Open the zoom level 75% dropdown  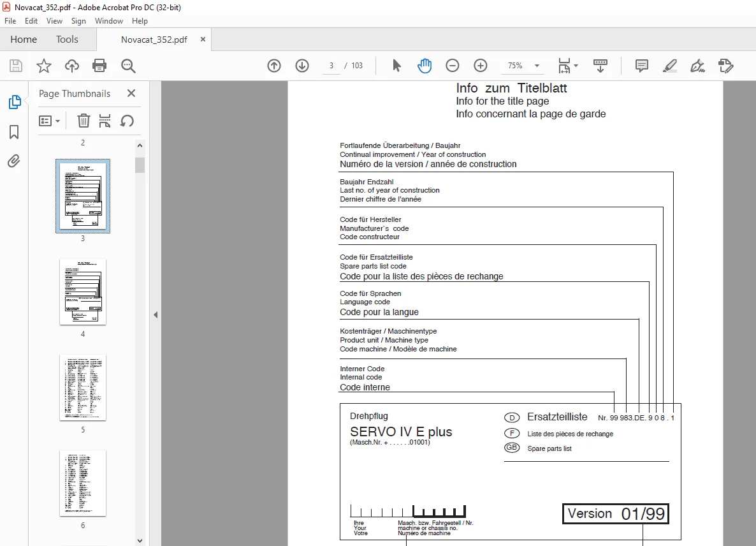(x=537, y=66)
